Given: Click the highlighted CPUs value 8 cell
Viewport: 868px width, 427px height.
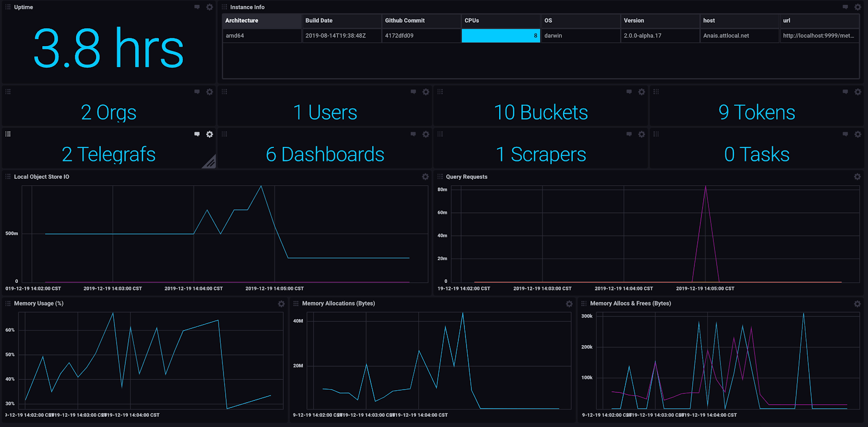Looking at the screenshot, I should [501, 36].
